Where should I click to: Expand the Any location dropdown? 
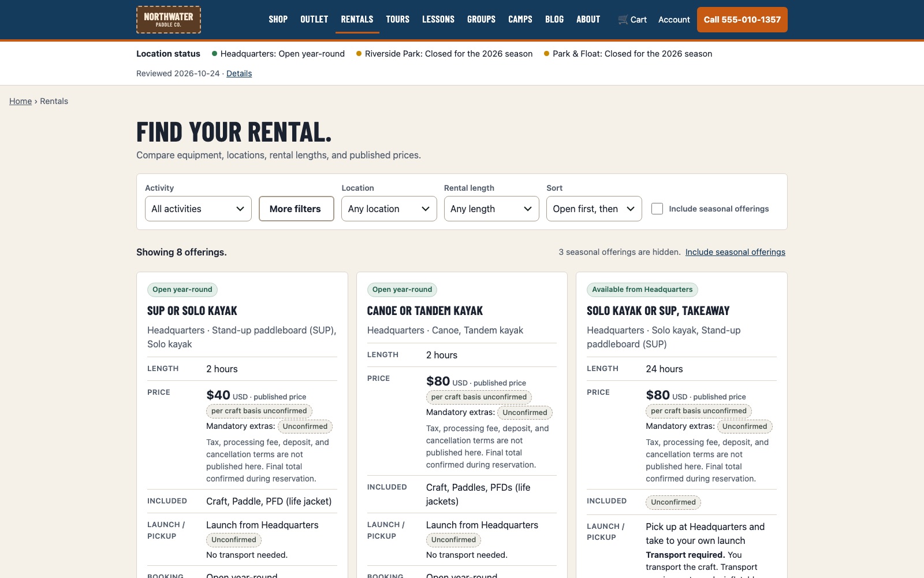pyautogui.click(x=389, y=209)
